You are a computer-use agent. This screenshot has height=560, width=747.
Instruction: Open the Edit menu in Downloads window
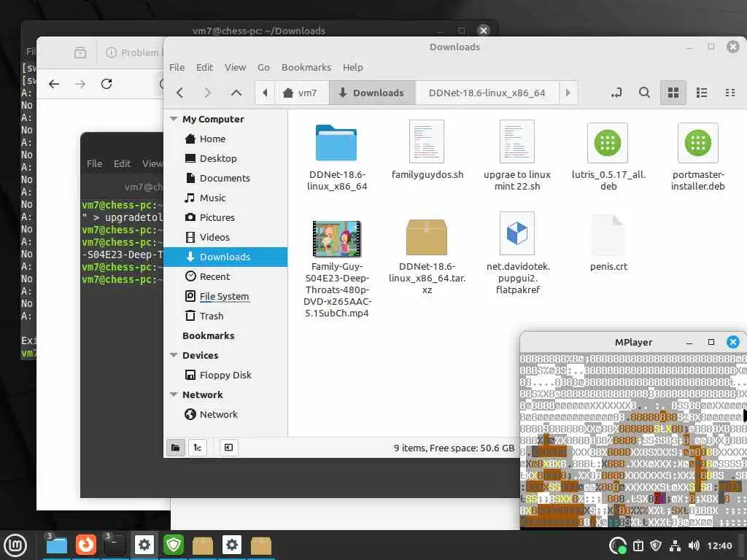coord(204,68)
